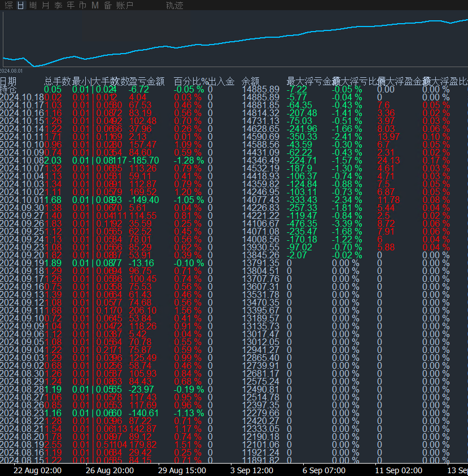Click the 持仓 row label

(x=8, y=89)
